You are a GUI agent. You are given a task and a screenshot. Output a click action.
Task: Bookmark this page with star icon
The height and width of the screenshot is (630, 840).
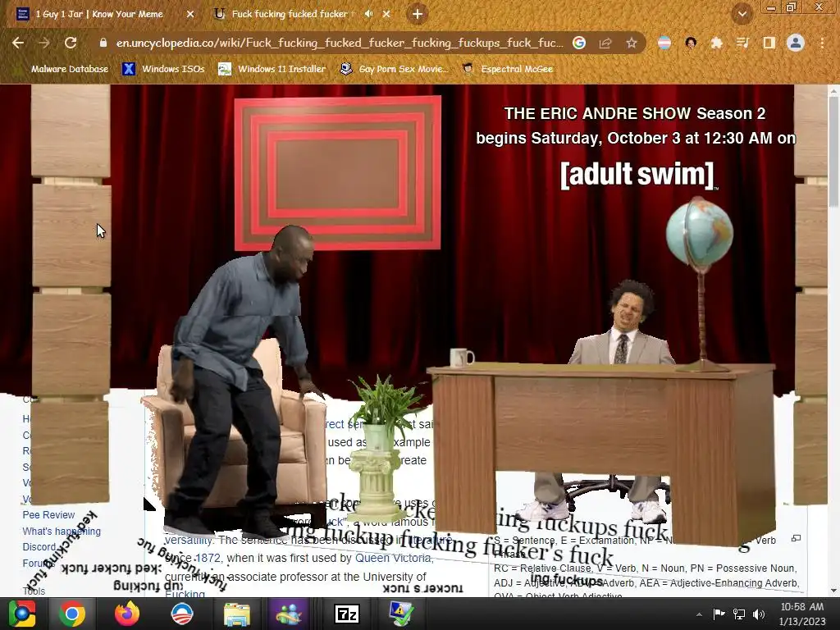pos(632,43)
